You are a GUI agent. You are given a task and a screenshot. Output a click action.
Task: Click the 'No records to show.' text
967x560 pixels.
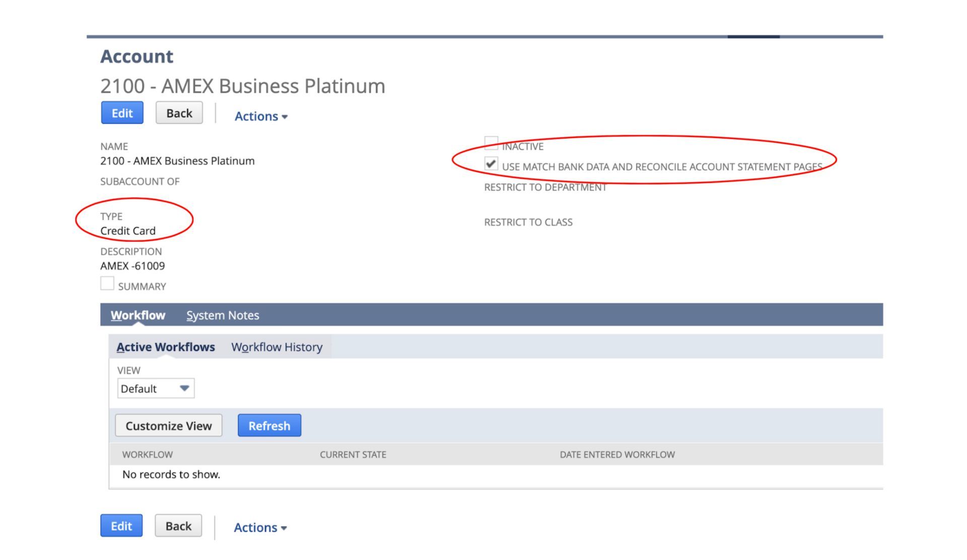(171, 474)
